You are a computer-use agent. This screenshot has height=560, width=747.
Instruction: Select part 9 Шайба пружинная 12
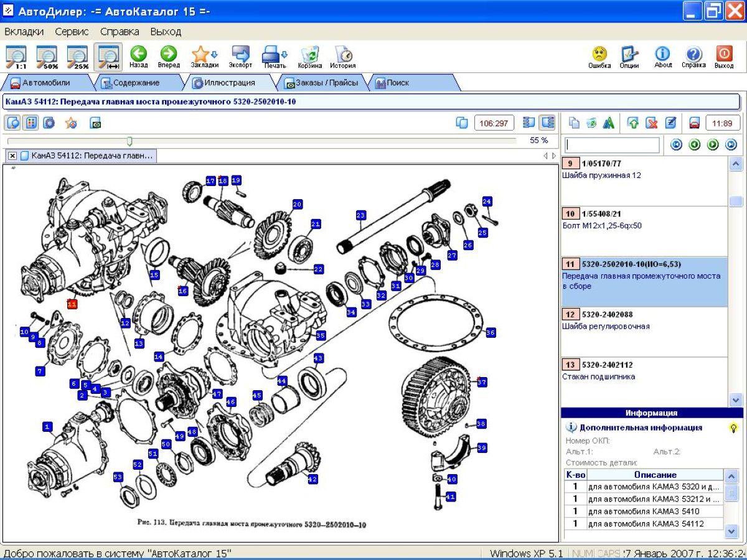pos(644,180)
